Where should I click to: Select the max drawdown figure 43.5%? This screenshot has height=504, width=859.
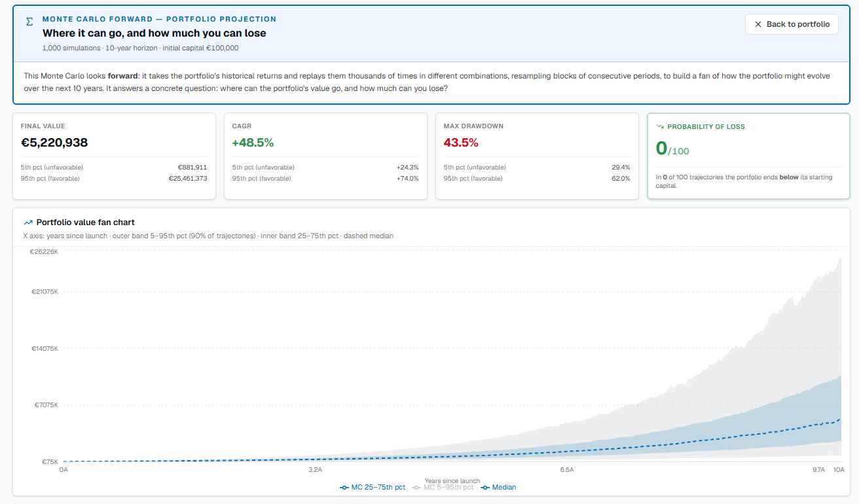tap(461, 143)
